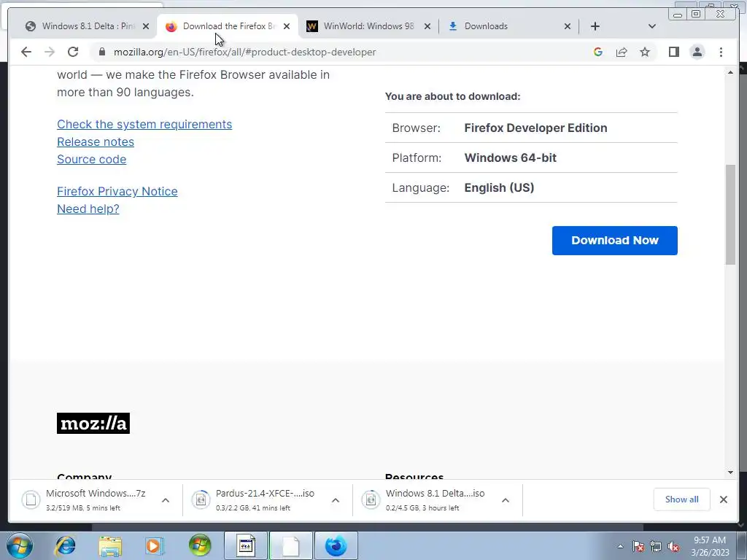
Task: Open Firefox Privacy Notice link
Action: [x=117, y=192]
